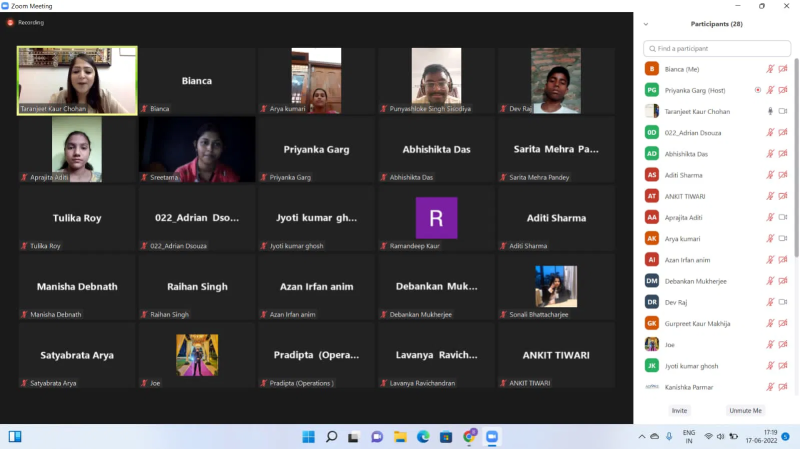
Task: Click Priyanka Garg's recording status icon
Action: click(x=757, y=90)
